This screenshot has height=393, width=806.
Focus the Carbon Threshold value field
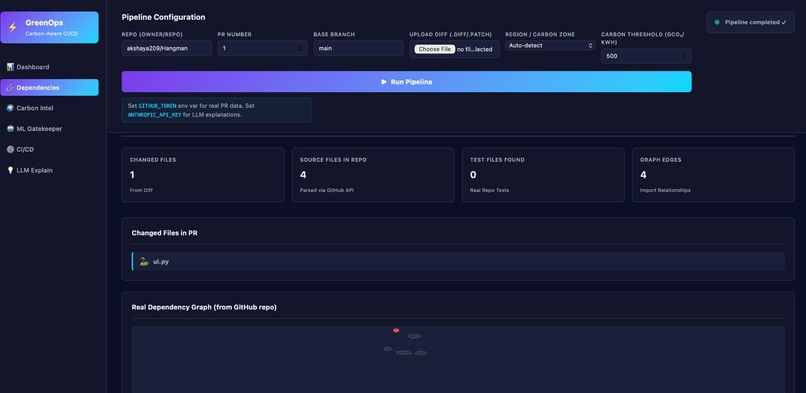[646, 56]
